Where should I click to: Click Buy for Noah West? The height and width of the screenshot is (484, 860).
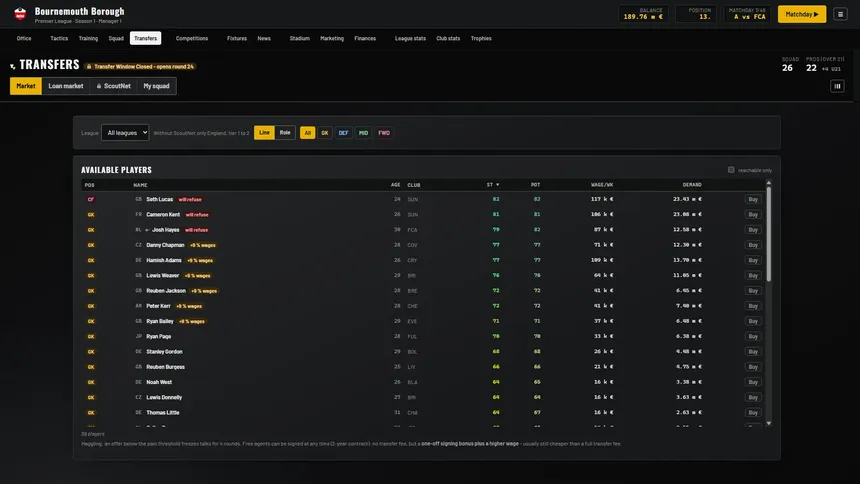pos(753,382)
